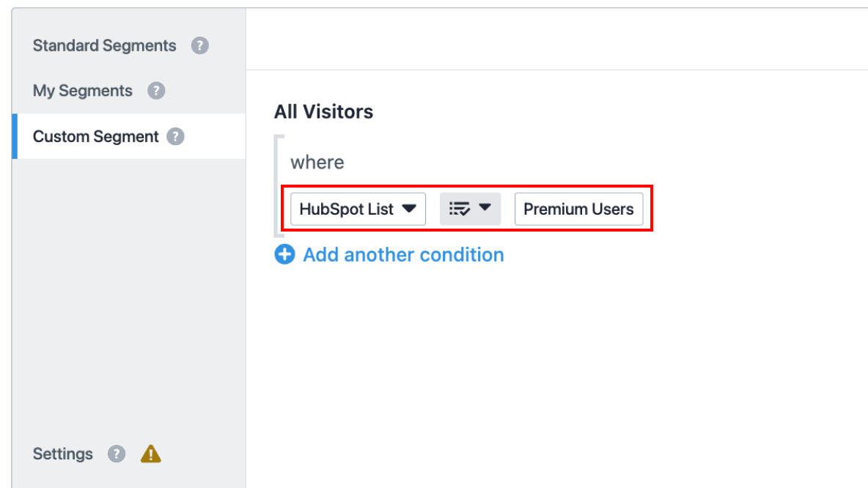Expand the operator dropdown caret arrow
The width and height of the screenshot is (868, 488).
[485, 208]
